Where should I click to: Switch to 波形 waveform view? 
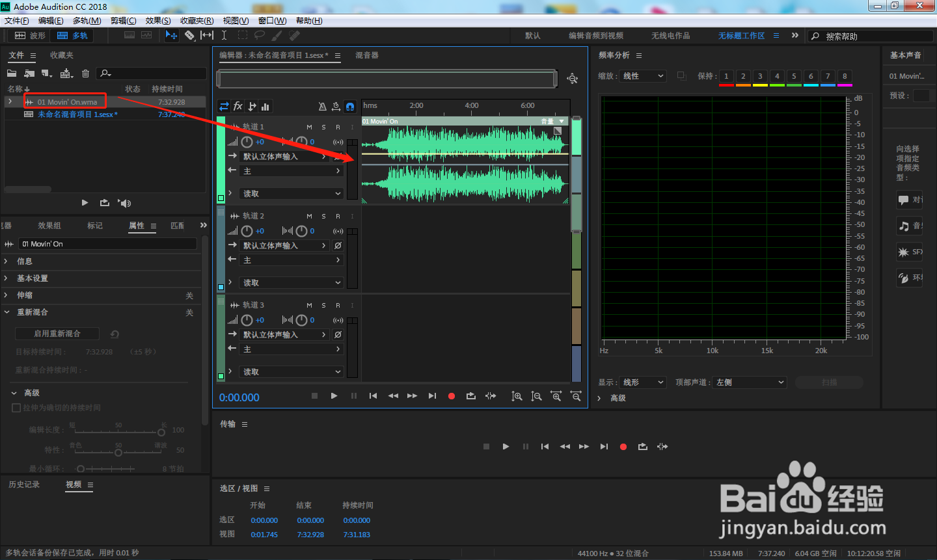coord(31,36)
